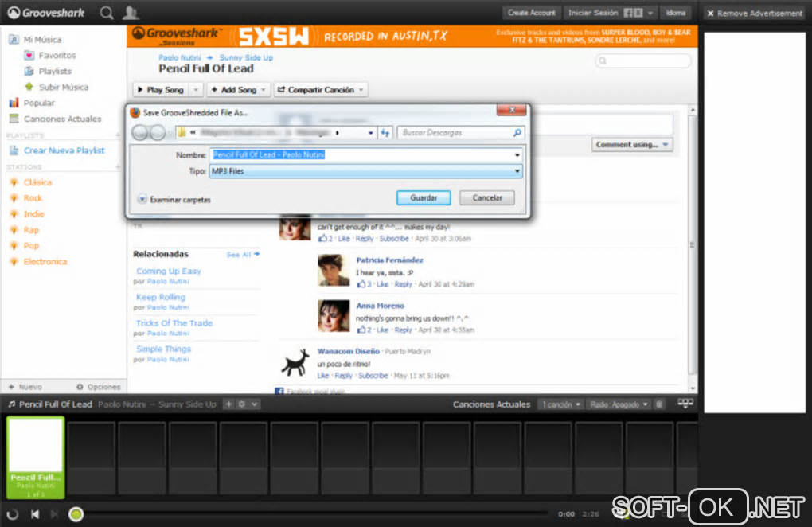Open Anna Moreno commenter profile

pos(380,306)
